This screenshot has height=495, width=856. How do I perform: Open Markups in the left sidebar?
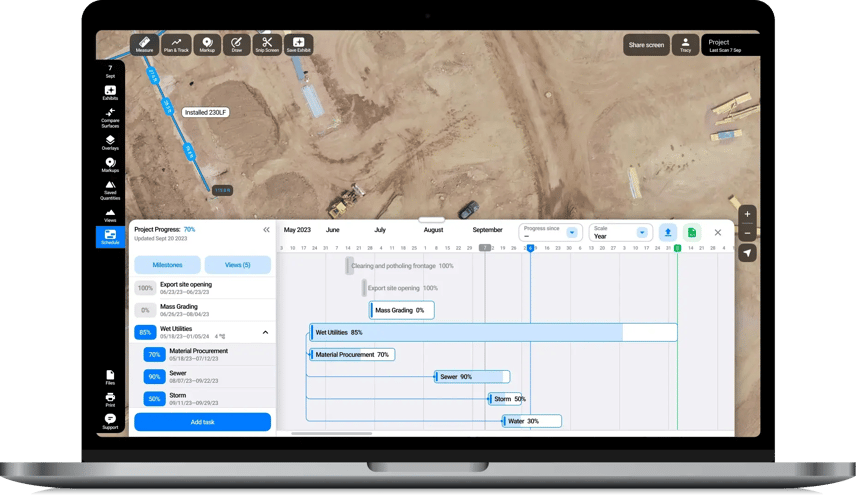110,165
